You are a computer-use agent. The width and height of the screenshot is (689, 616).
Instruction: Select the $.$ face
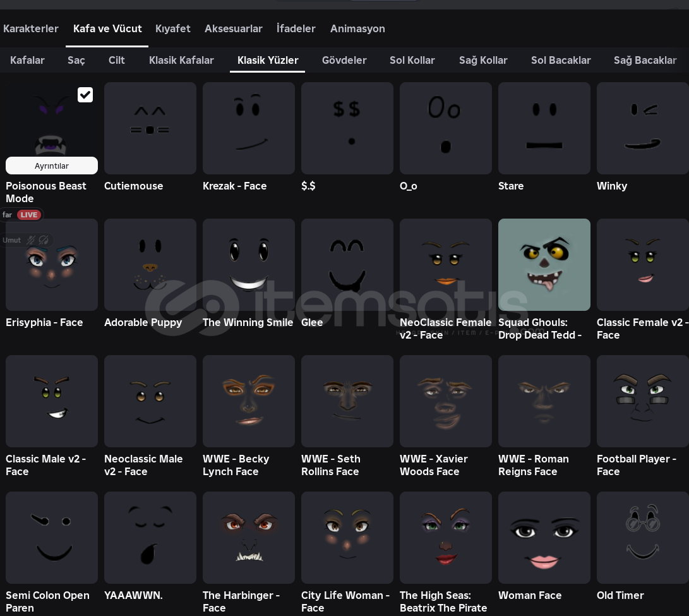[347, 128]
